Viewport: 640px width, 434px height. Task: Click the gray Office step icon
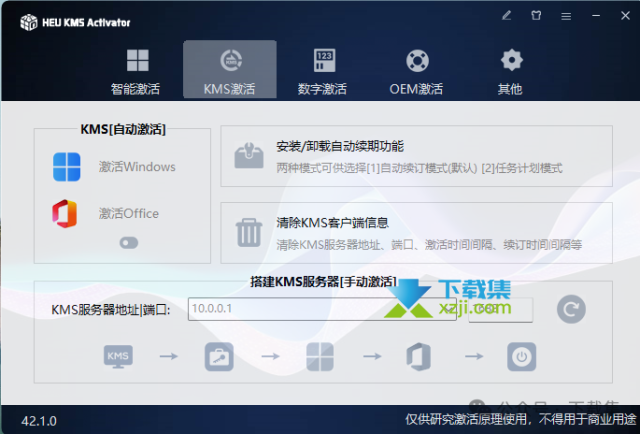coord(419,356)
